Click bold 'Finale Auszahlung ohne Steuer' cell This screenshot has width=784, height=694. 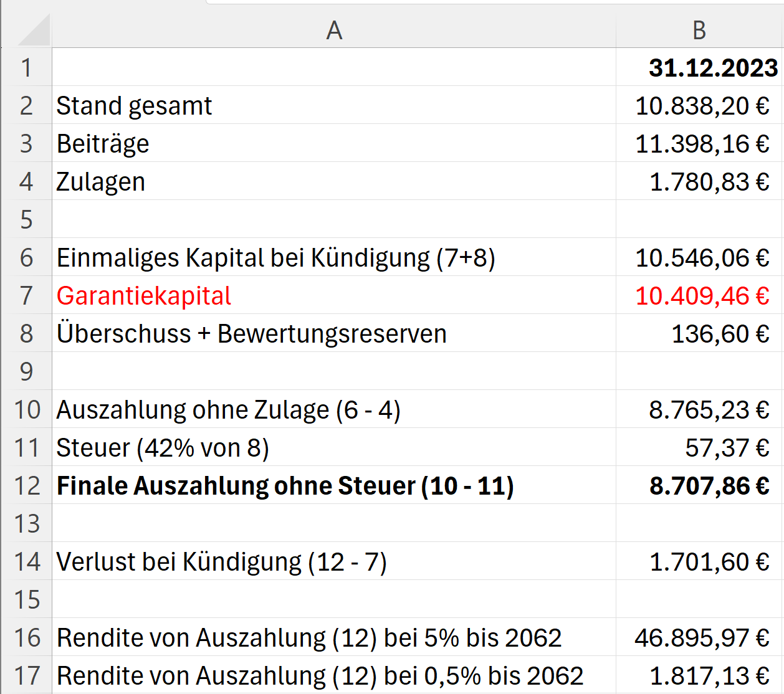pyautogui.click(x=285, y=486)
